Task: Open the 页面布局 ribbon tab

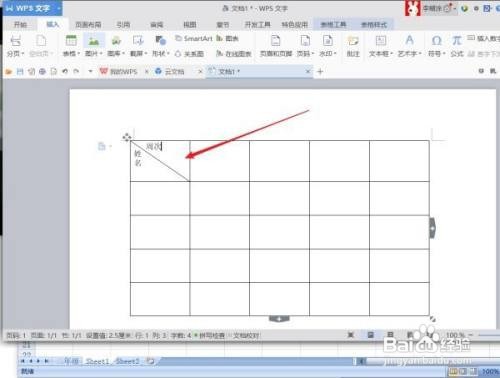Action: pyautogui.click(x=88, y=25)
